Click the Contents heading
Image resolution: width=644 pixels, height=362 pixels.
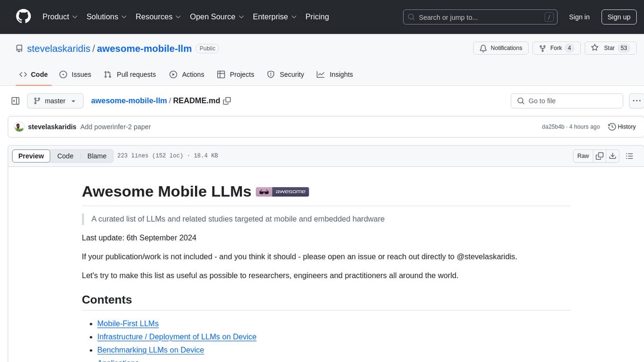[x=107, y=300]
